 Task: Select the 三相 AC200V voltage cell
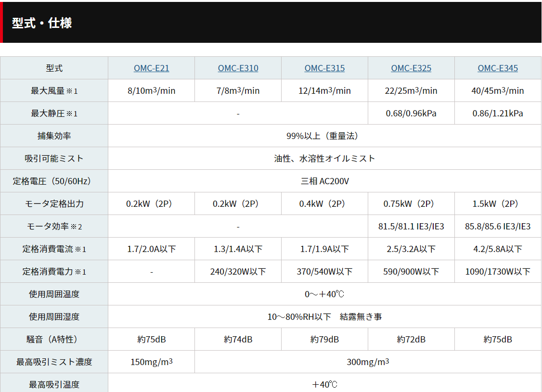[324, 181]
